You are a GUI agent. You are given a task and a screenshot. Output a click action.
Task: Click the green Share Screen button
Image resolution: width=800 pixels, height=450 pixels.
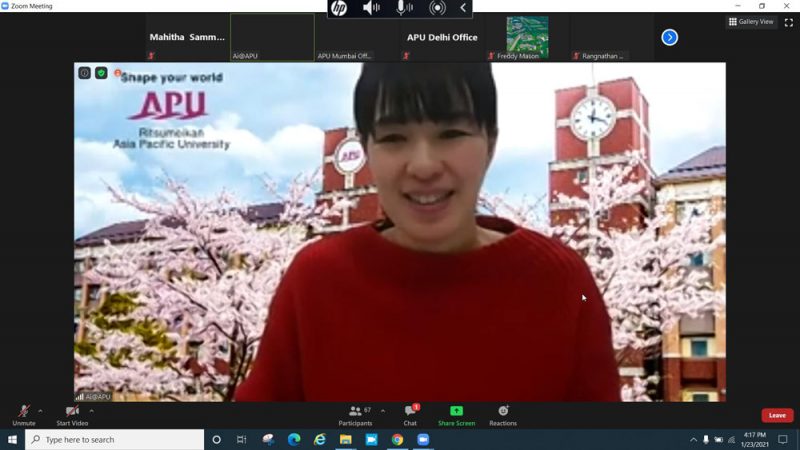coord(456,415)
